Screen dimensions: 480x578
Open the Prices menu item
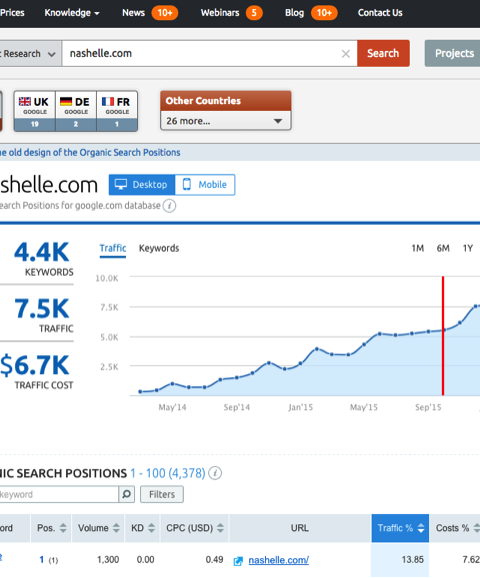12,13
